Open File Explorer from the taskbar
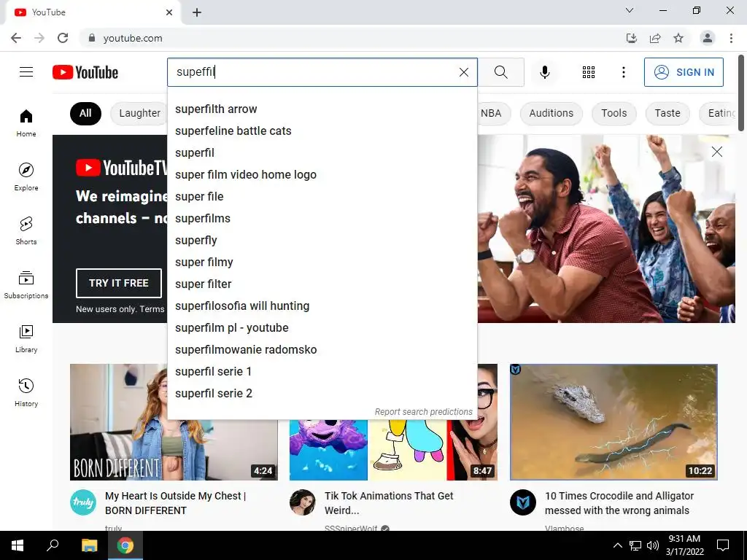Image resolution: width=747 pixels, height=560 pixels. tap(89, 545)
